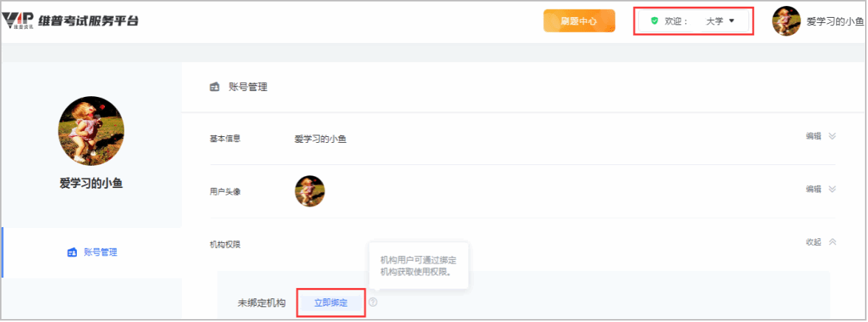Viewport: 868px width, 322px height.
Task: Collapse the 机构权限 section chevron
Action: tap(832, 242)
